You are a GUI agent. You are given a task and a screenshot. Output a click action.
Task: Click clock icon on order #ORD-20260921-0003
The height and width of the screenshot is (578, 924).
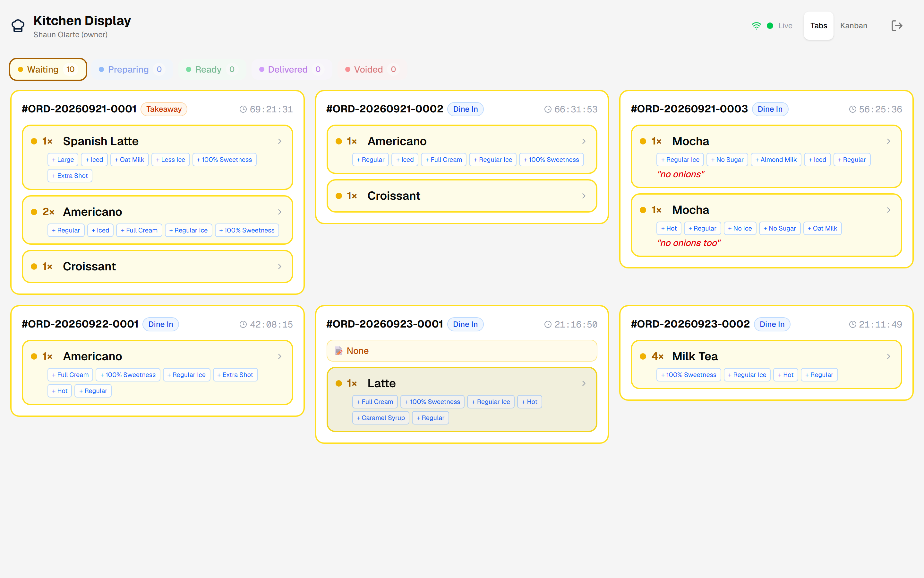[x=852, y=109]
